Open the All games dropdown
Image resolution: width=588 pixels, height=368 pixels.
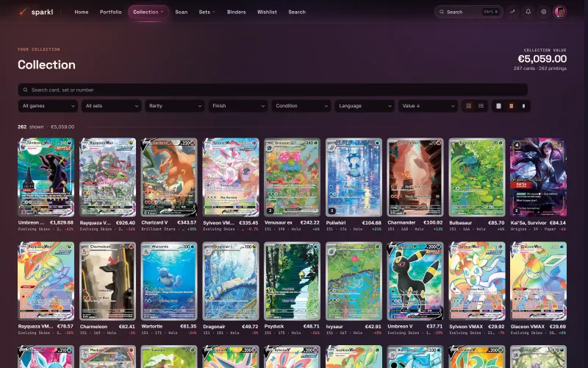[x=48, y=106]
